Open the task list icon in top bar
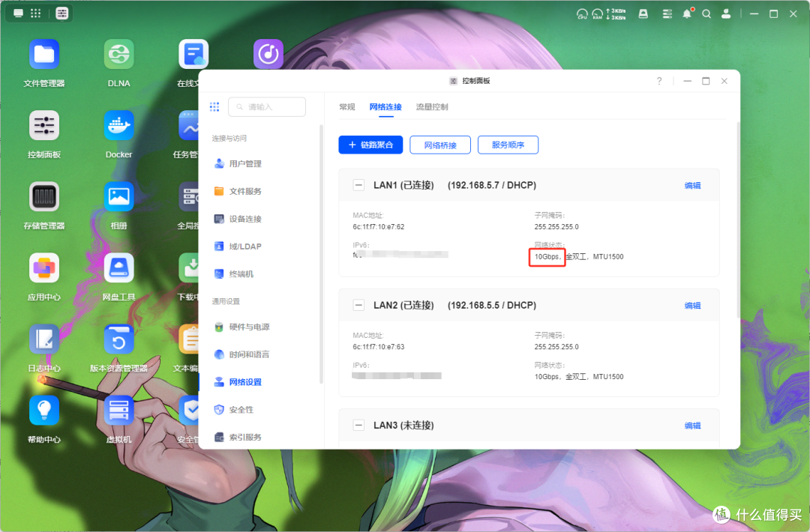 point(667,14)
